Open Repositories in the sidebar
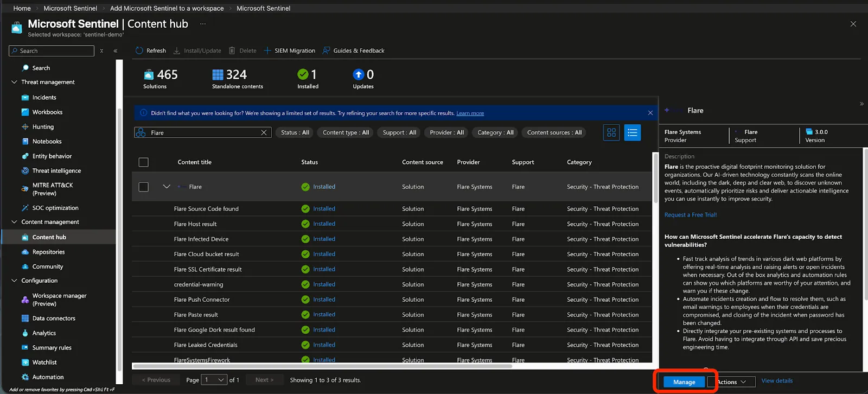This screenshot has height=394, width=868. click(x=48, y=252)
